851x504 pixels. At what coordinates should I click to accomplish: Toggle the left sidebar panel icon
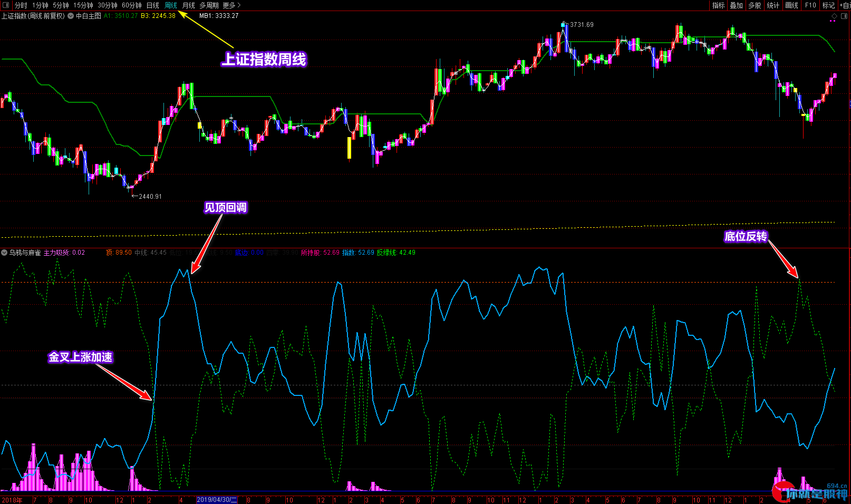pos(6,5)
